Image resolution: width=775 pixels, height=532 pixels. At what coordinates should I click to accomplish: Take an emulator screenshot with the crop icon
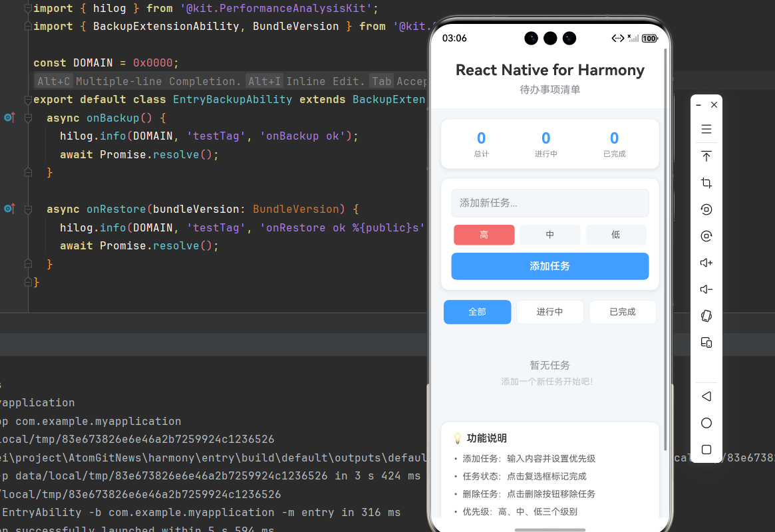pos(706,183)
